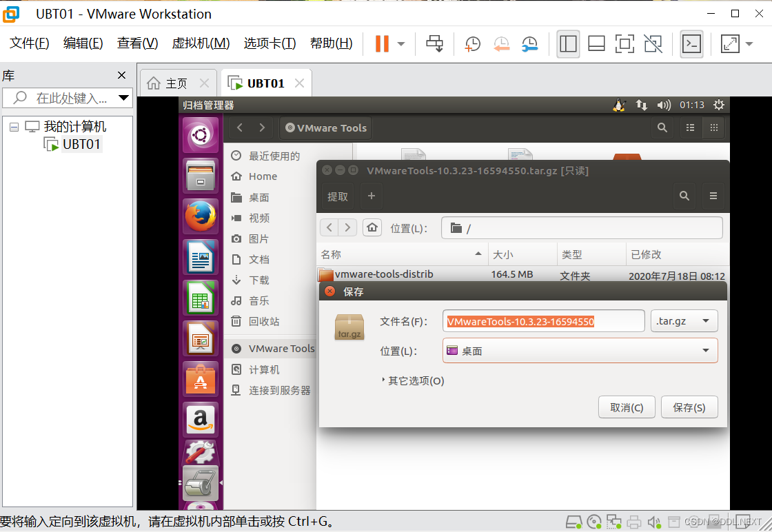Open LibreOffice Impress from the launcher
The width and height of the screenshot is (772, 532).
[201, 338]
